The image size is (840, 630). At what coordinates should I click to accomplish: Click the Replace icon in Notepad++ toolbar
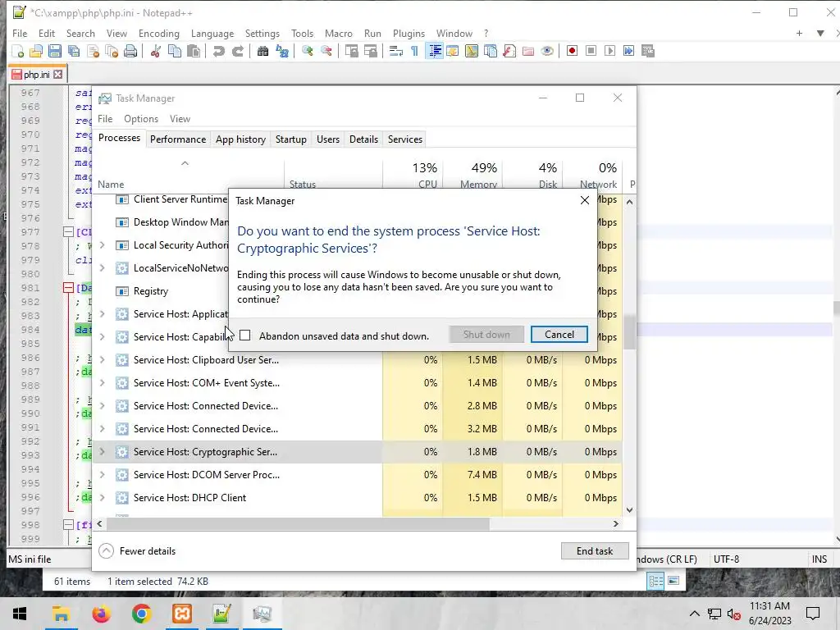coord(282,51)
